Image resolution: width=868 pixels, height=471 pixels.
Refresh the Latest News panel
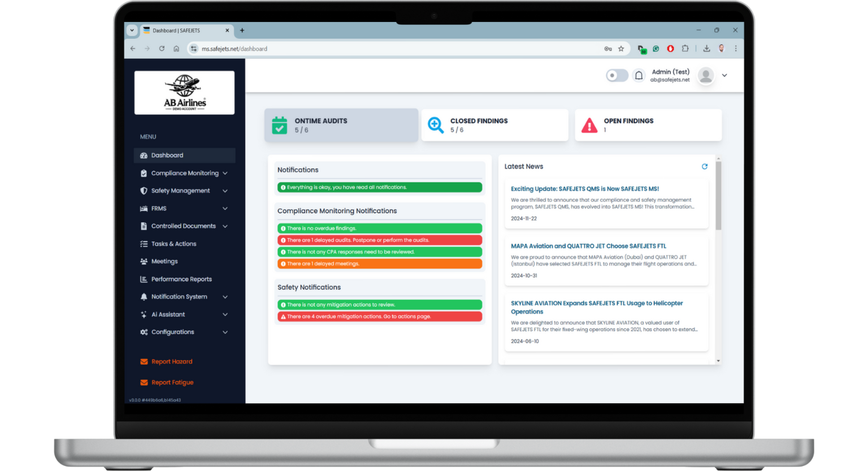point(705,166)
